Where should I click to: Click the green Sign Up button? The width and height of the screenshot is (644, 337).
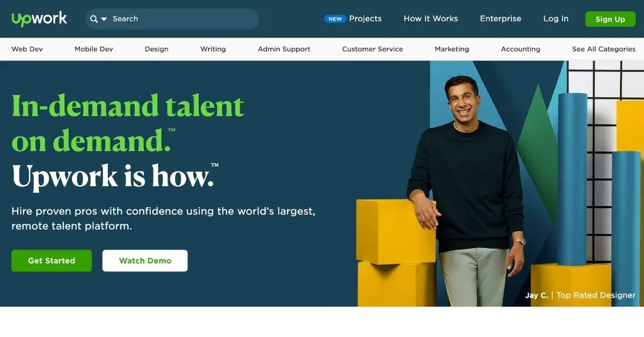click(610, 19)
